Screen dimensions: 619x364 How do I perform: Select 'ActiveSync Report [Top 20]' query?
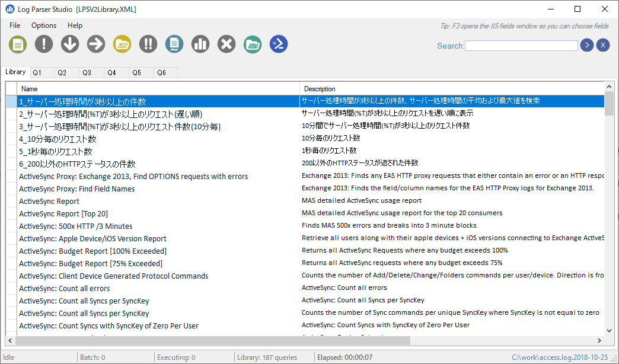click(63, 213)
